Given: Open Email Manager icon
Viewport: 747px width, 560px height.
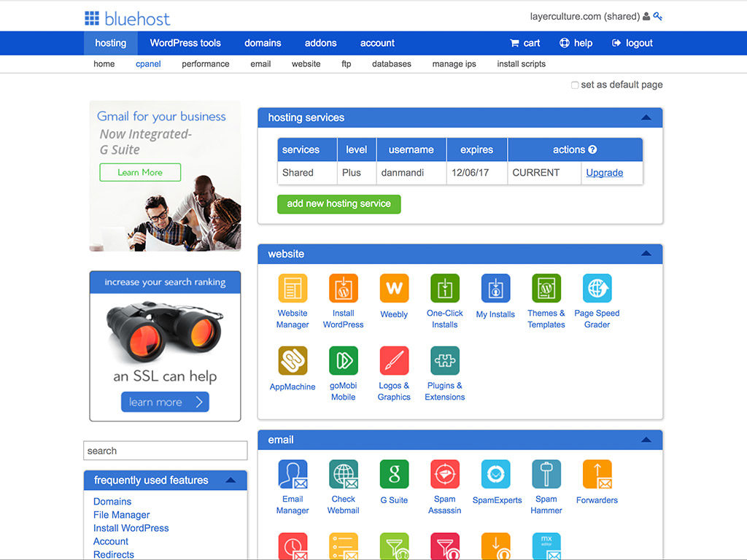Looking at the screenshot, I should click(293, 474).
